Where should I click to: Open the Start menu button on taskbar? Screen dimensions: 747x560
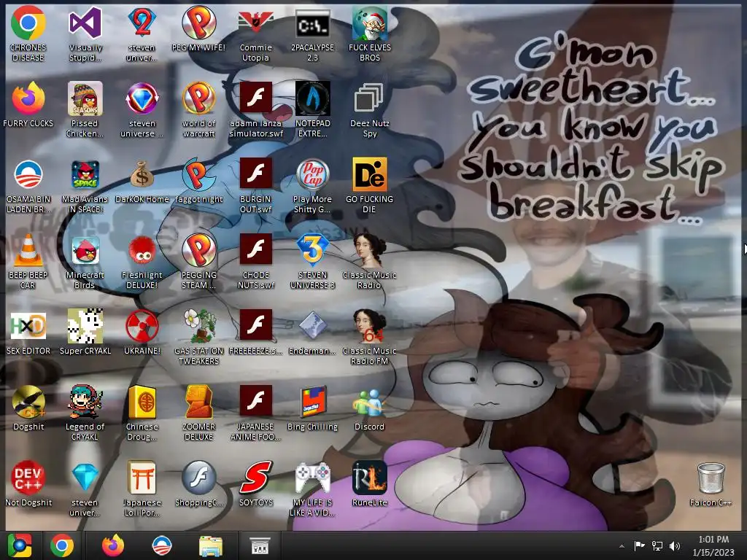point(20,545)
